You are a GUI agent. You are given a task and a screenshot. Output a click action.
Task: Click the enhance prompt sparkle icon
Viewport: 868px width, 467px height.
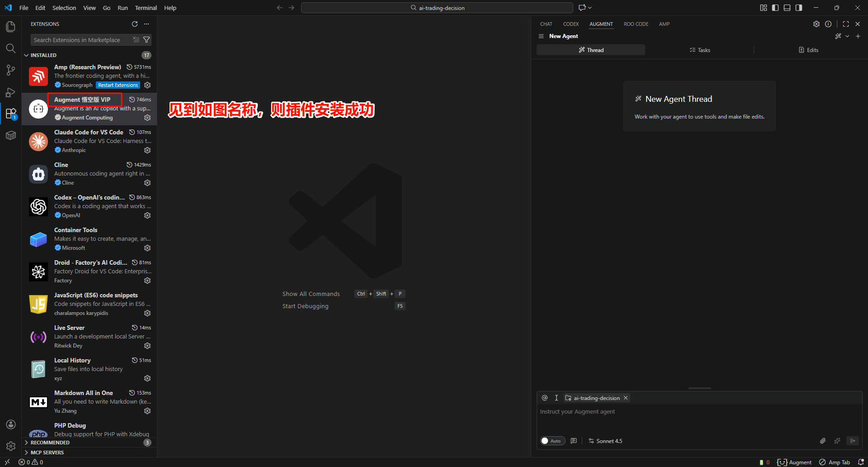coord(837,441)
